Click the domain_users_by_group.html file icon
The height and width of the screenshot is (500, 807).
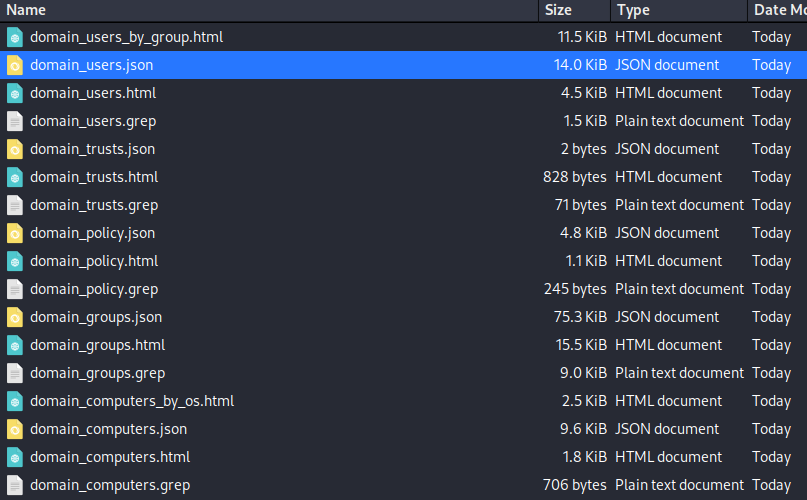[x=14, y=37]
